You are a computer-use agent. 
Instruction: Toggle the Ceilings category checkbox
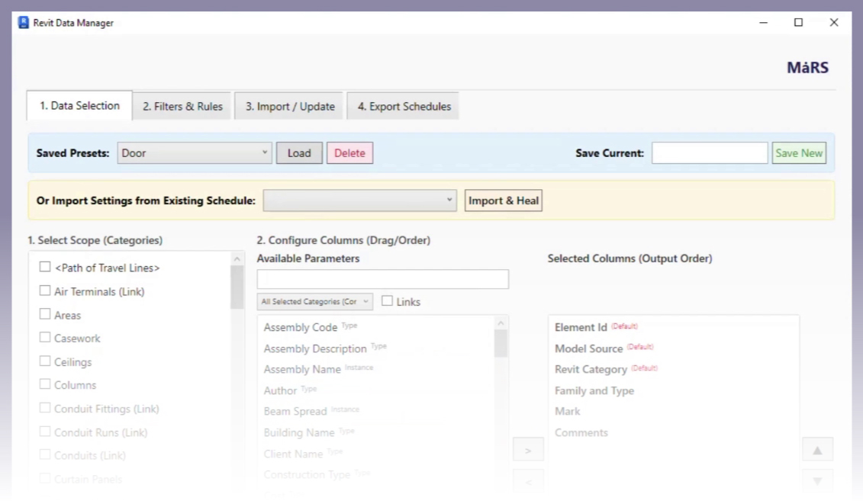pos(45,361)
